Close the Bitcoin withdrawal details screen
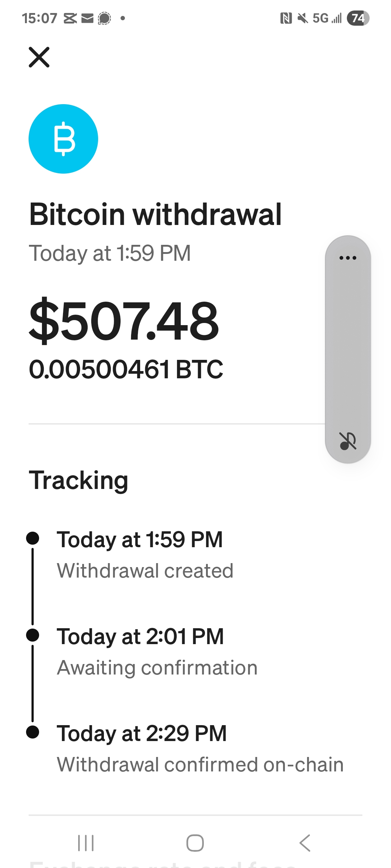 (x=39, y=57)
